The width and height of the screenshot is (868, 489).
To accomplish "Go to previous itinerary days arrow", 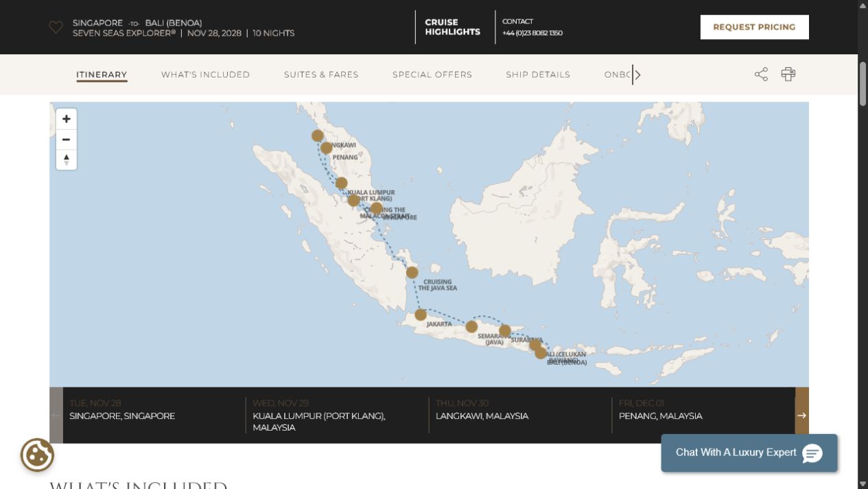I will tap(56, 416).
